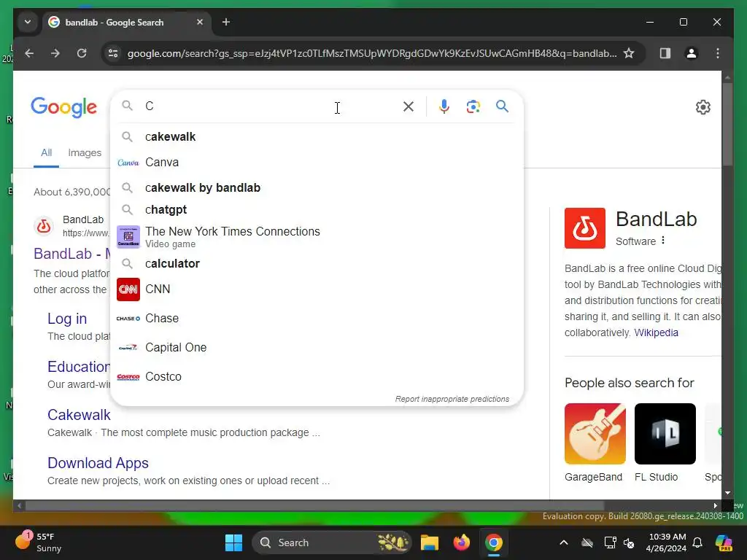Close the bandlab Google Search tab
Viewport: 747px width, 560px height.
(200, 22)
